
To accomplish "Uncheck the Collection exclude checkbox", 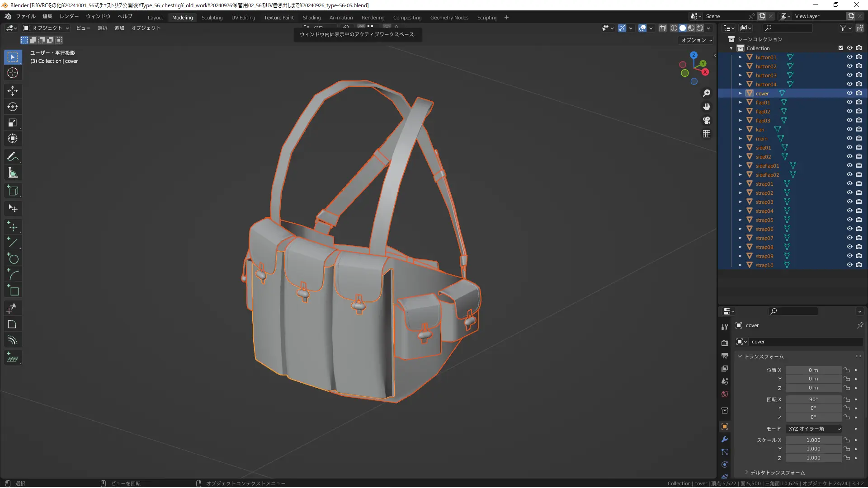I will pyautogui.click(x=841, y=48).
